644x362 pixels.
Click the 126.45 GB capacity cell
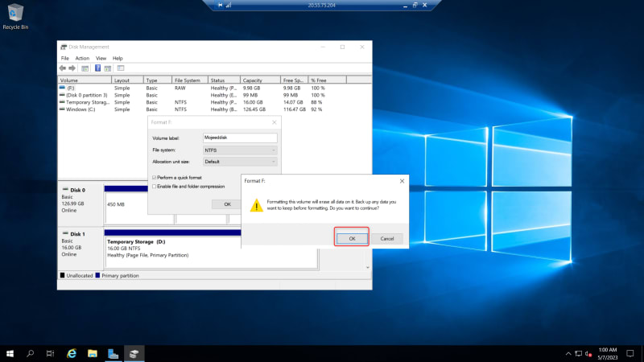(x=254, y=109)
